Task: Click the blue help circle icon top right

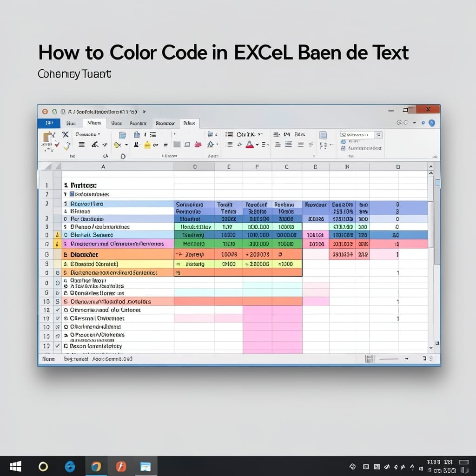Action: (x=432, y=123)
